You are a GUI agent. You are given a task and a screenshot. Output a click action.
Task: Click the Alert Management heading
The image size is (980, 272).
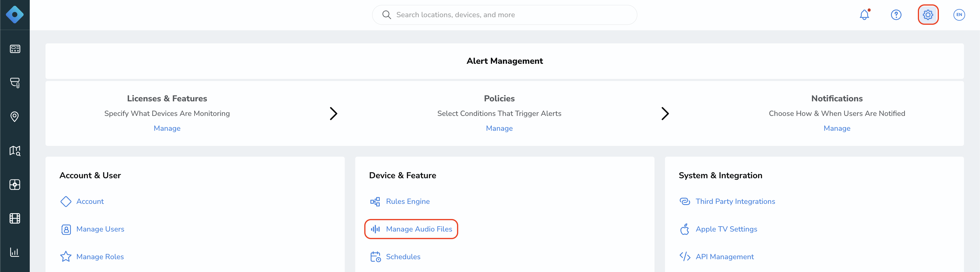pos(505,61)
